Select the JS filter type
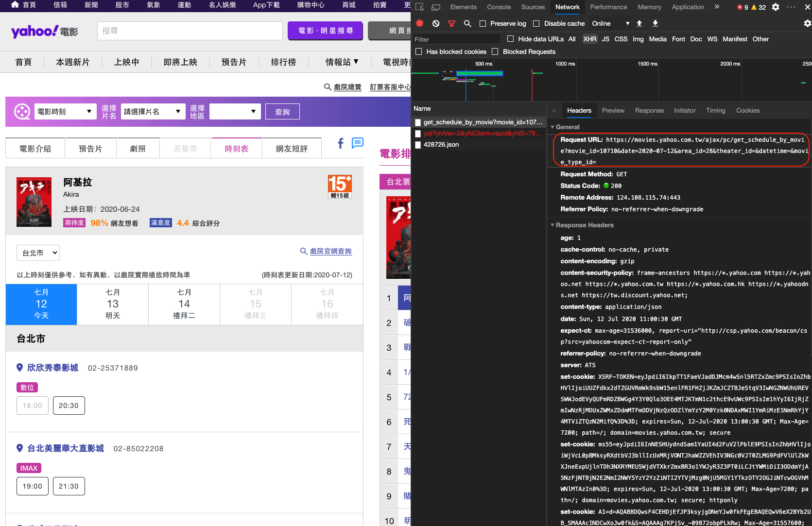Viewport: 812px width, 526px height. click(605, 39)
